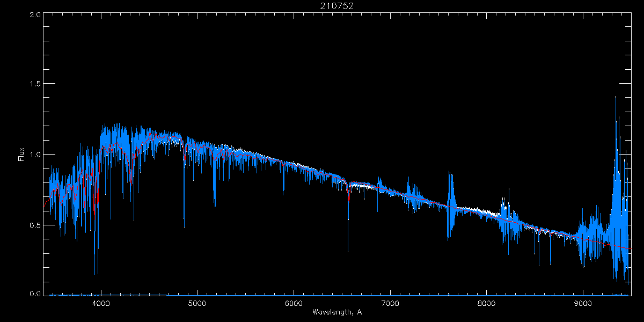This screenshot has width=644, height=322.
Task: Click the 6000 wavelength tick label
Action: coord(294,303)
